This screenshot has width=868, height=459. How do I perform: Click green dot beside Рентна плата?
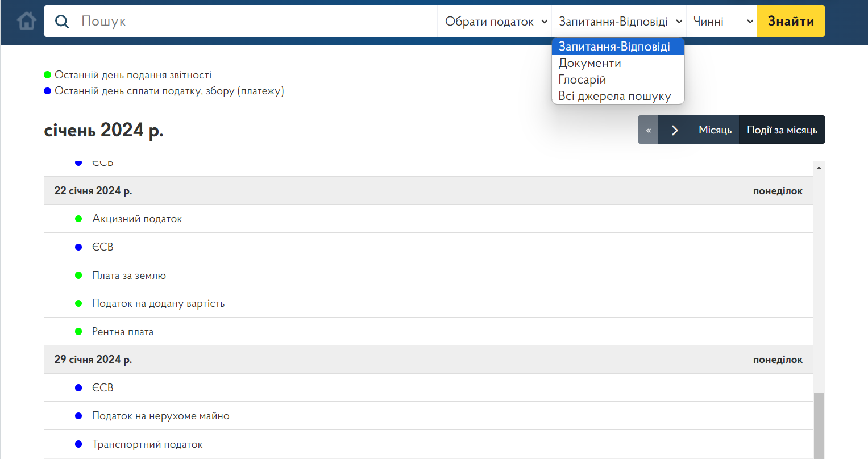coord(78,332)
